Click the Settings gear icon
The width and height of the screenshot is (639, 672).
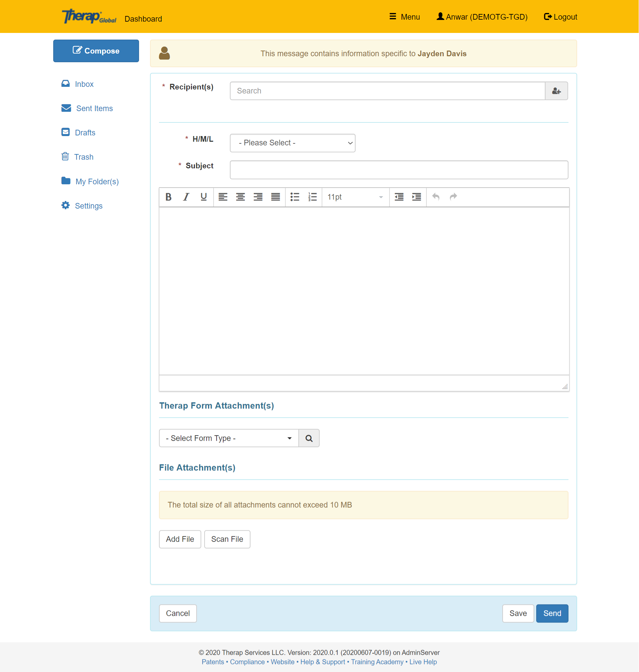66,205
